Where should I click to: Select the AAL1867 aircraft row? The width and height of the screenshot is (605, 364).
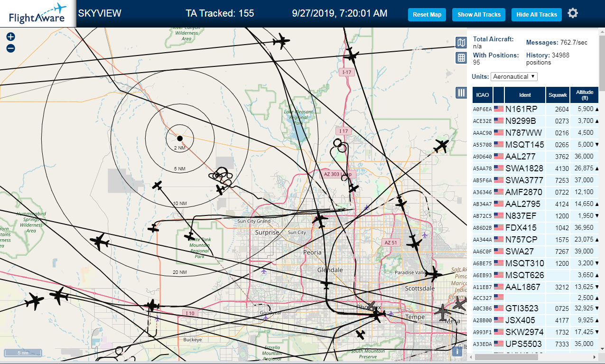535,287
